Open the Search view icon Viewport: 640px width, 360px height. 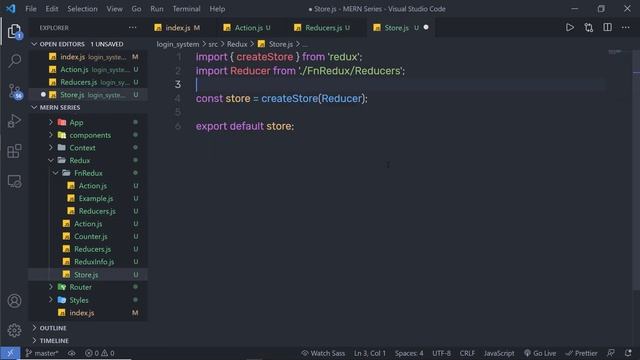click(x=14, y=61)
